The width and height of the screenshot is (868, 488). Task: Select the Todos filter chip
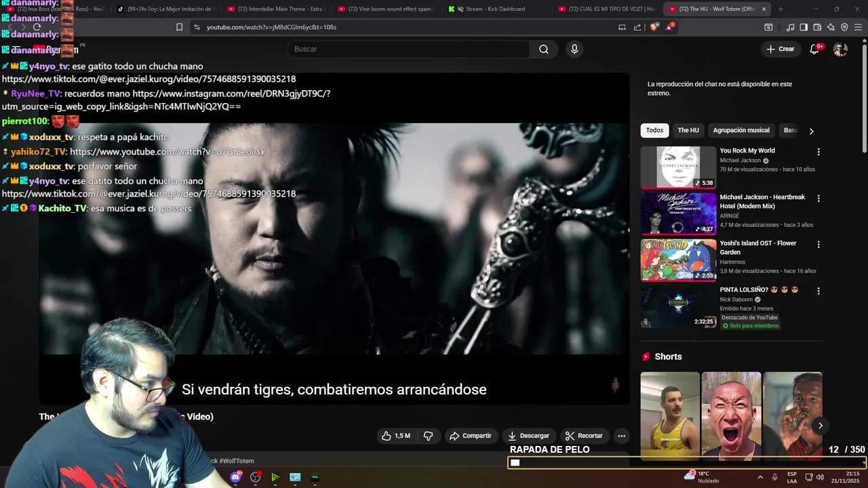654,130
